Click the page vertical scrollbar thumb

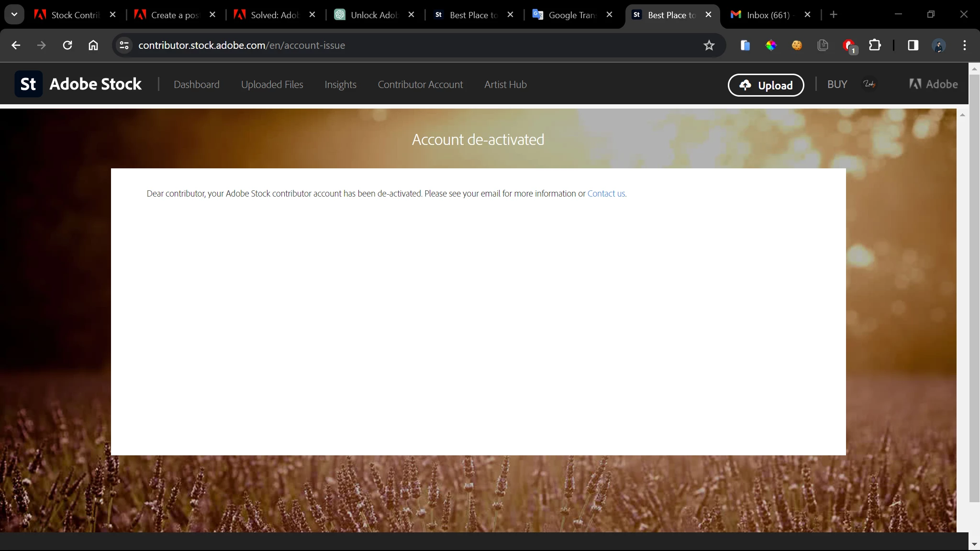pos(974,287)
